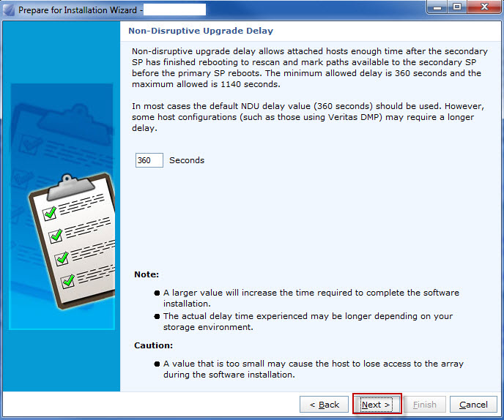Close the wizard window with X
Screen dimensions: 504x420
(484, 7)
